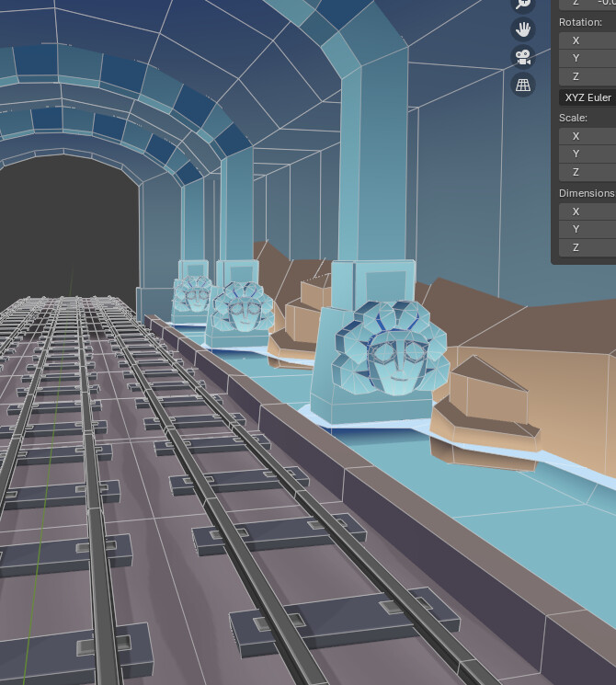Click the Scale X field
This screenshot has height=685, width=616.
[587, 136]
